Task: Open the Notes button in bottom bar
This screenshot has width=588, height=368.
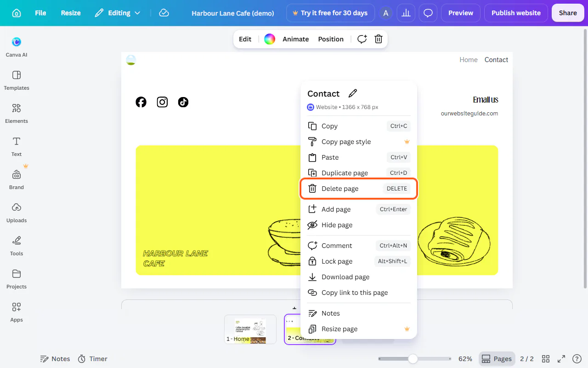Action: point(55,359)
